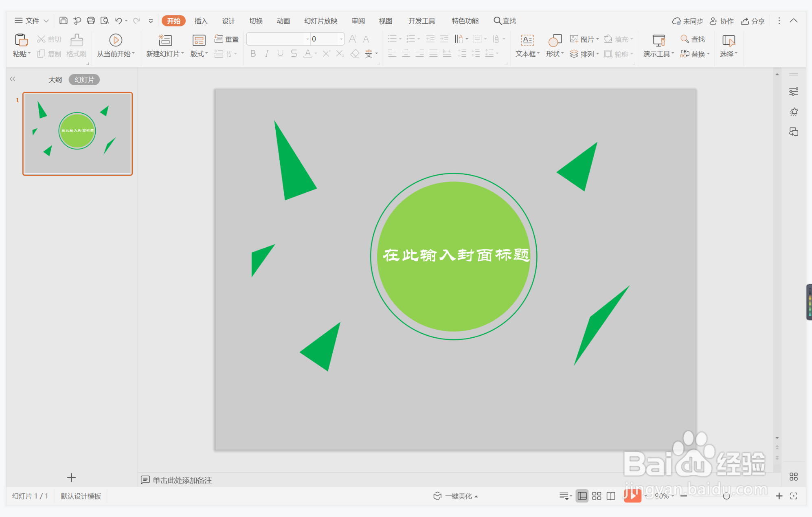Image resolution: width=812 pixels, height=517 pixels.
Task: Switch to reading view icon
Action: (x=611, y=496)
